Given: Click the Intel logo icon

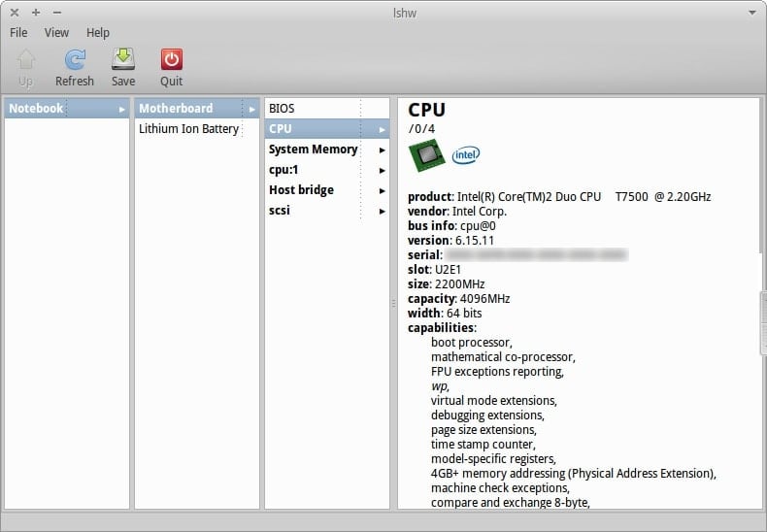Looking at the screenshot, I should [466, 155].
